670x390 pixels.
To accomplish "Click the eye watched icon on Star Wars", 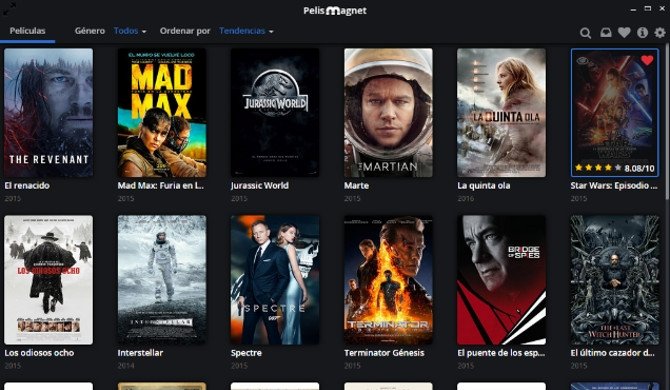I will click(x=582, y=61).
